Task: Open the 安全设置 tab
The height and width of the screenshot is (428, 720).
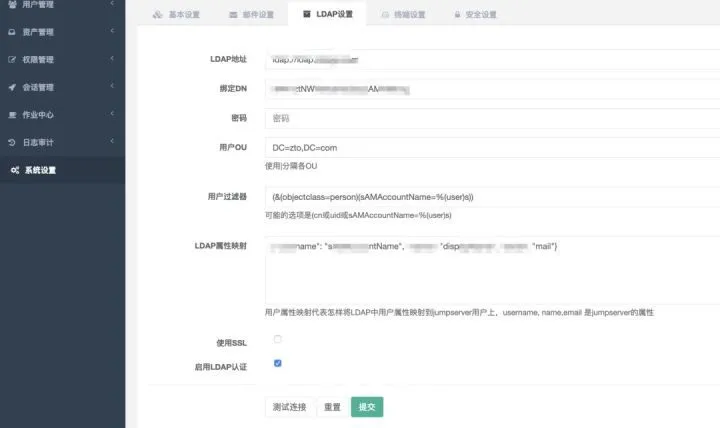Action: tap(475, 15)
